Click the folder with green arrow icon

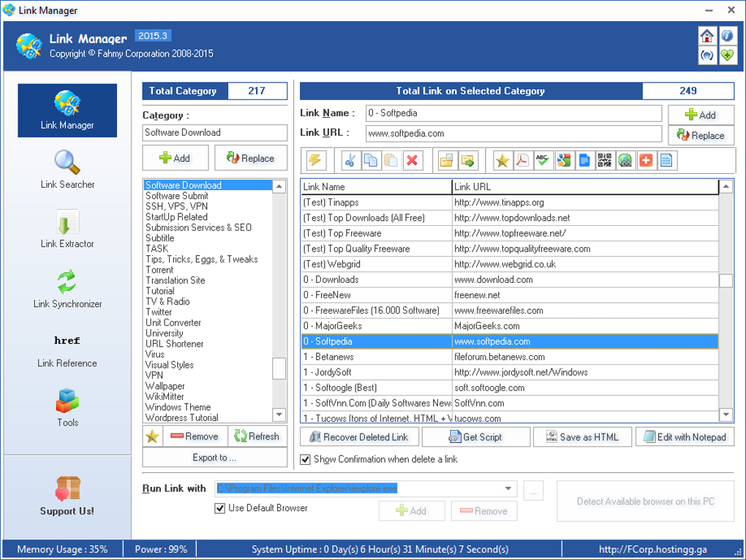[467, 161]
